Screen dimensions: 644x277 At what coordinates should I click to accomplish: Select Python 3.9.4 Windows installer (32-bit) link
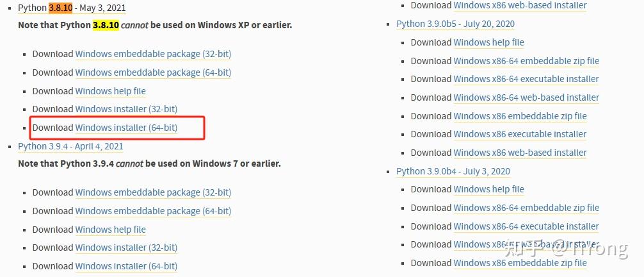[126, 248]
